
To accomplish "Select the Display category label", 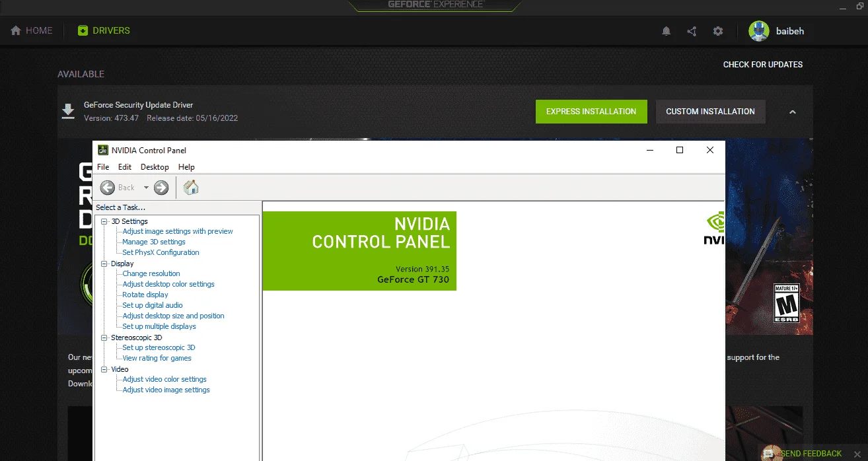I will (122, 264).
